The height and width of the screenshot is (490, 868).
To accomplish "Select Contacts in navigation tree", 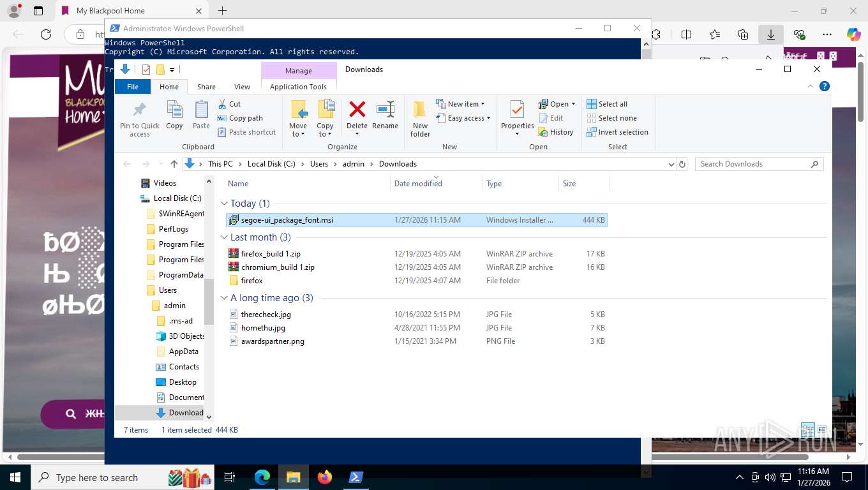I will click(184, 367).
